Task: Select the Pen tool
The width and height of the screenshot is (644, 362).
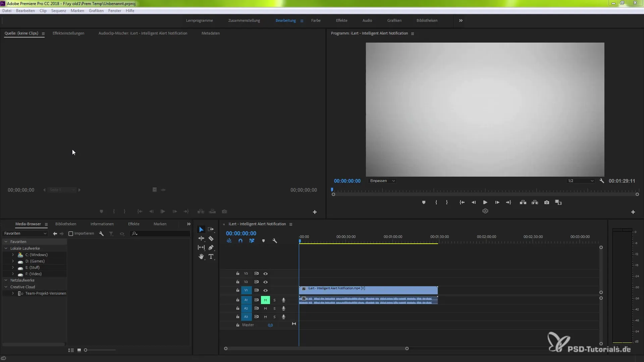Action: coord(211,248)
